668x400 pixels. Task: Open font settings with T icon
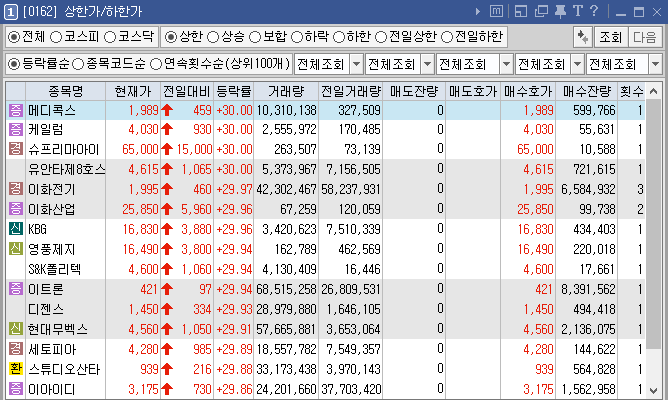point(578,11)
